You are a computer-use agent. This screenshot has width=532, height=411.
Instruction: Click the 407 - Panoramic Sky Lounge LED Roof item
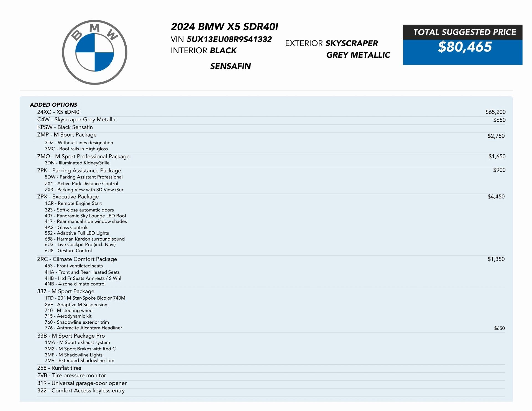tap(85, 216)
